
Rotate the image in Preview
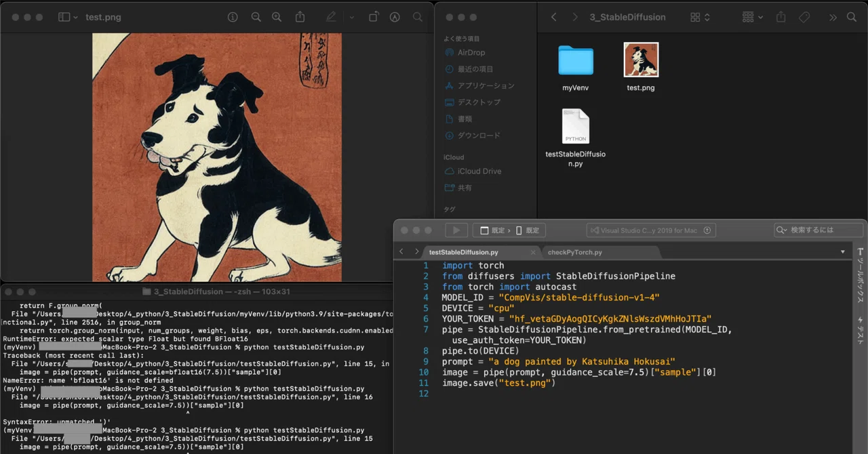(x=374, y=17)
